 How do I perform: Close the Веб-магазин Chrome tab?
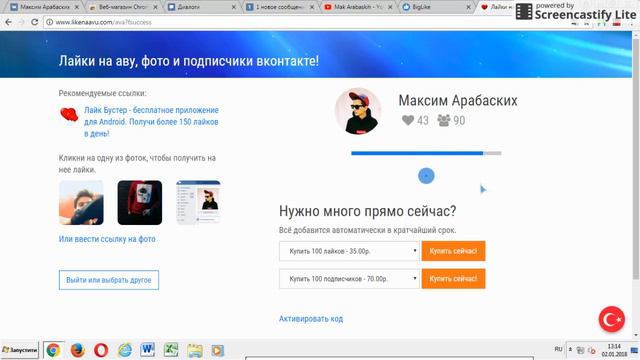pos(155,7)
